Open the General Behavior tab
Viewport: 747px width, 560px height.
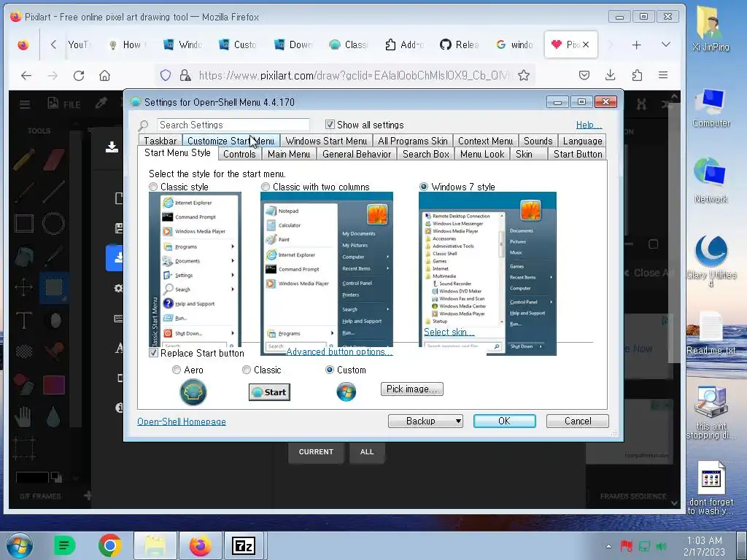pos(356,154)
